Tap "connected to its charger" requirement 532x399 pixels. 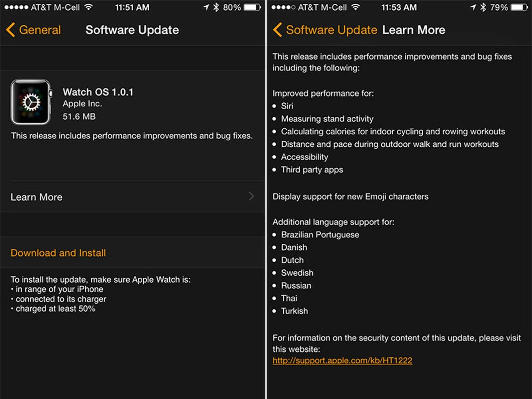point(61,299)
